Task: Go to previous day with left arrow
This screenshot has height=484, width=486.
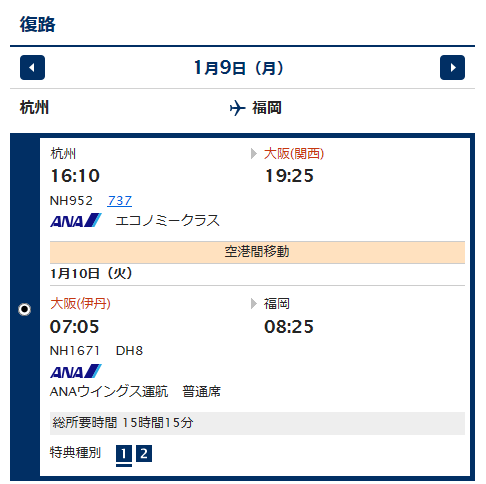Action: click(32, 68)
